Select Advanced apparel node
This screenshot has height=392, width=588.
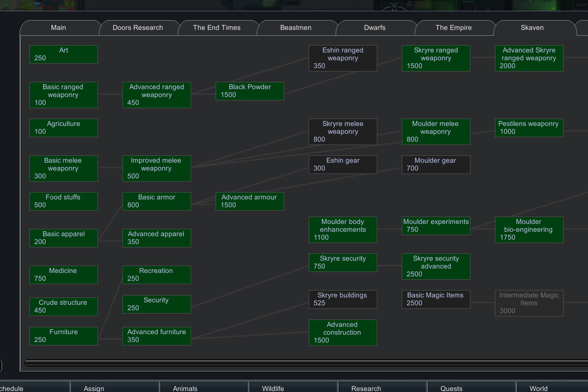[157, 238]
